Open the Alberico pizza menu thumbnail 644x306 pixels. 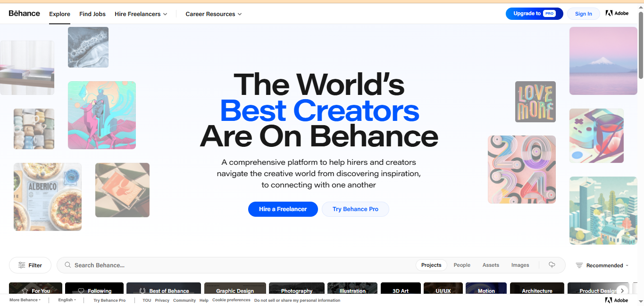(48, 197)
